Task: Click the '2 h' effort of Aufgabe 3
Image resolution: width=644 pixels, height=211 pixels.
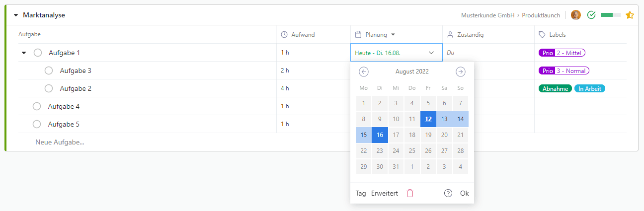Action: 285,70
